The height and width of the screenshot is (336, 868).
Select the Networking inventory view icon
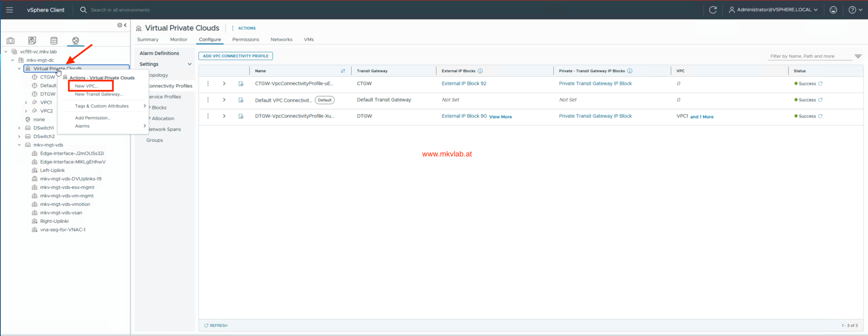coord(76,41)
